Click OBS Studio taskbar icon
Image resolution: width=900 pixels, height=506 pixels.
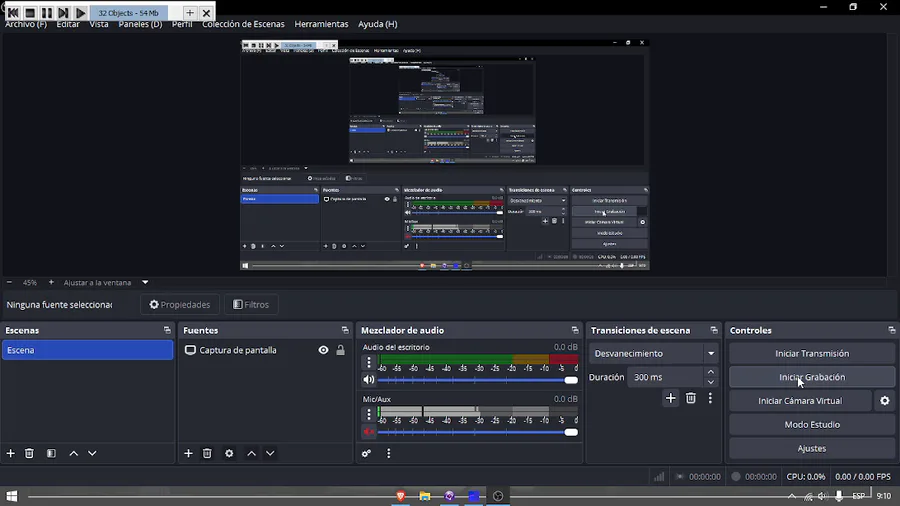point(498,496)
